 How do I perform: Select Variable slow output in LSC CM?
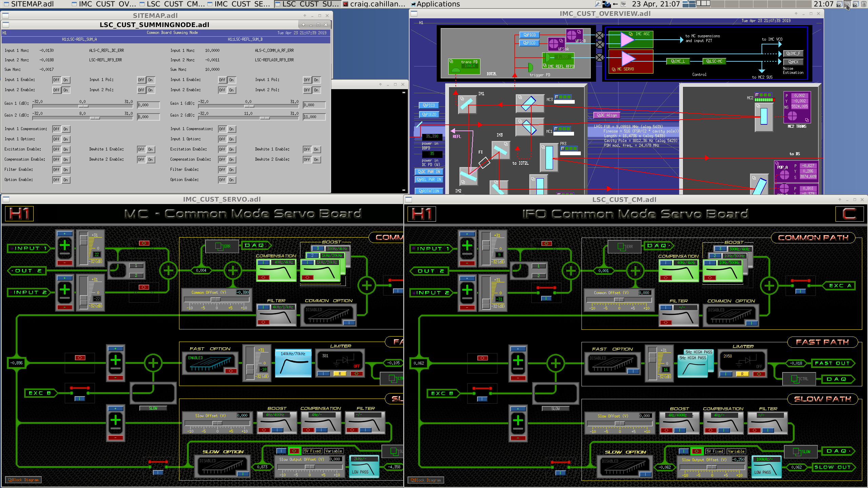click(736, 451)
